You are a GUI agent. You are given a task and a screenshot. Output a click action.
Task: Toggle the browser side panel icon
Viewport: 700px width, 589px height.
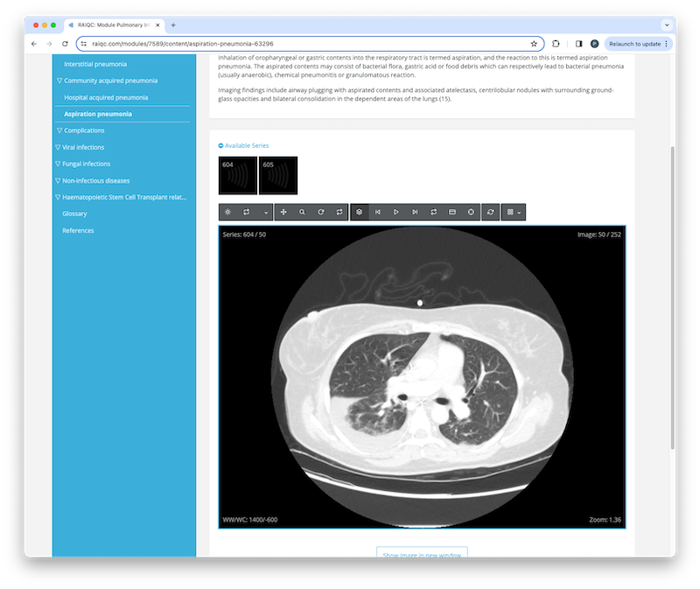(578, 44)
